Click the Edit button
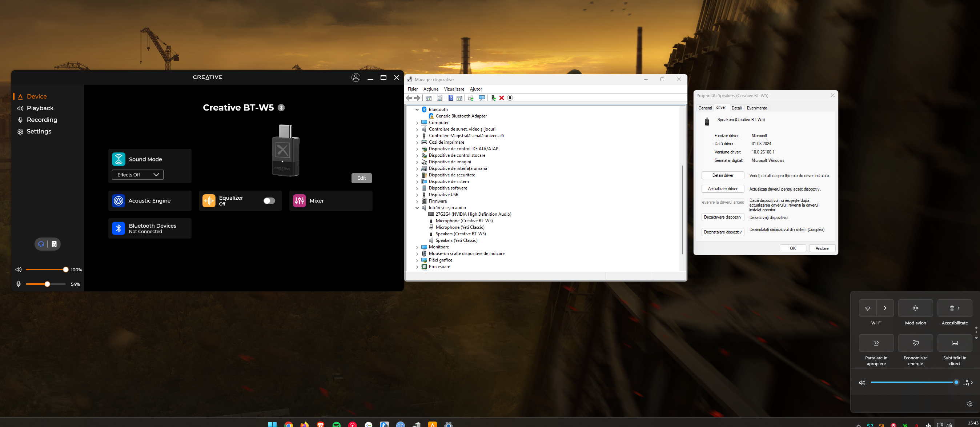 point(361,178)
